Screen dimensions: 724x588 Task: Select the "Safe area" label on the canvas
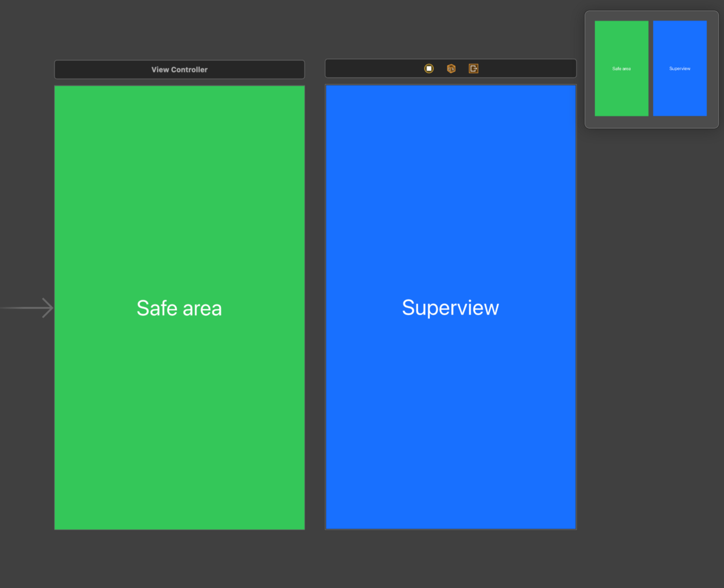[x=179, y=308]
